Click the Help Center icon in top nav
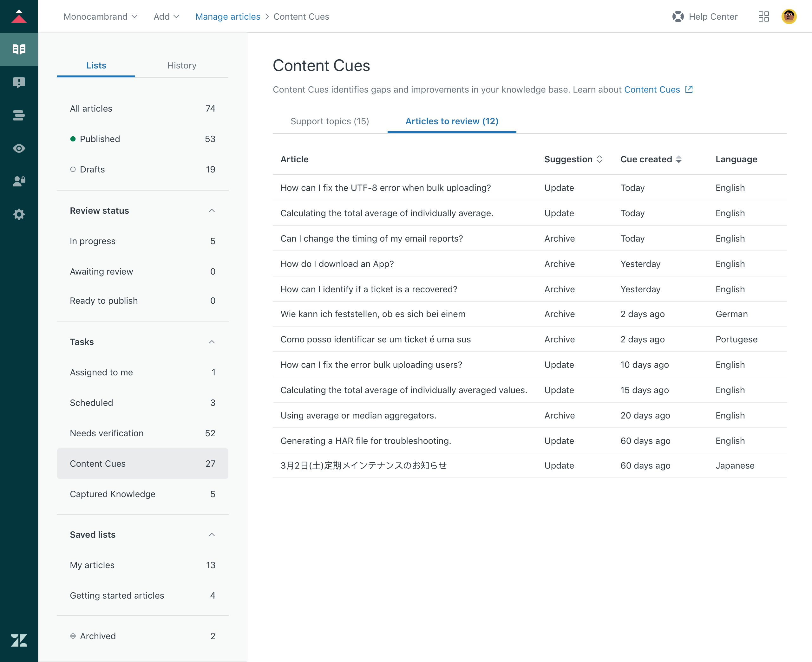The height and width of the screenshot is (662, 812). [678, 16]
